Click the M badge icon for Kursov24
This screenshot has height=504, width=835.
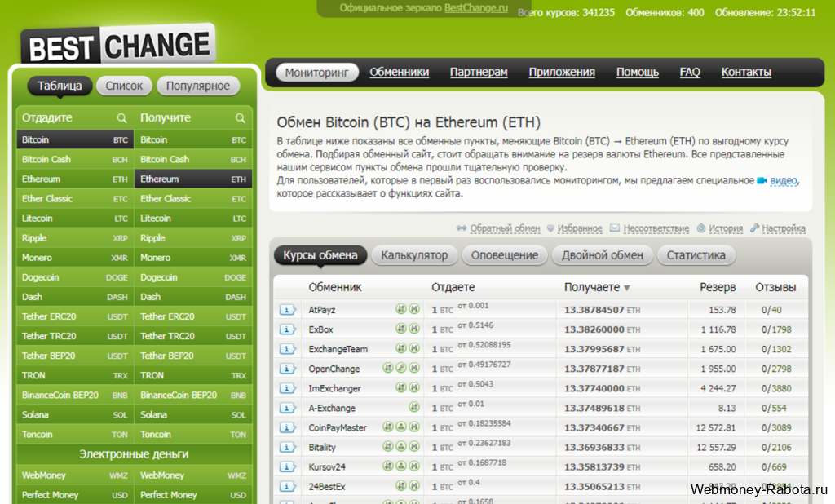[413, 466]
